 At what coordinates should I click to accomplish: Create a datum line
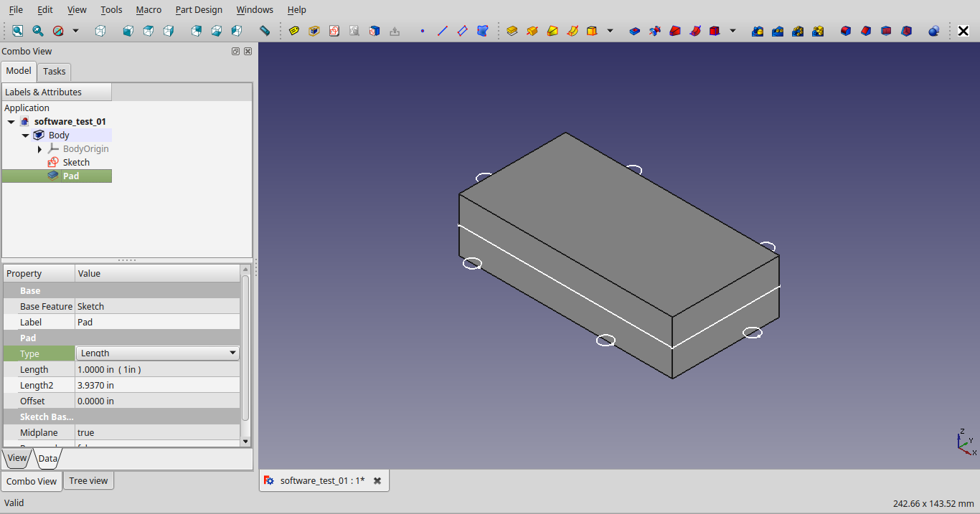pos(442,31)
